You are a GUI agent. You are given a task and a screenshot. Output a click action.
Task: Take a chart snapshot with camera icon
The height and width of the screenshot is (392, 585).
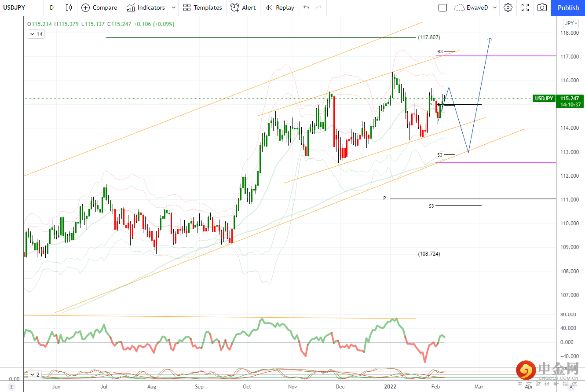coord(542,7)
